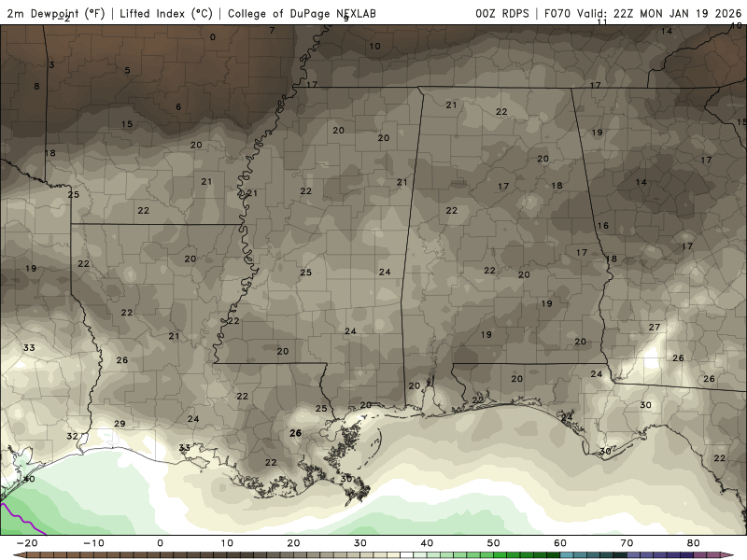Click the dewpoint value '6' on the map

[x=178, y=106]
